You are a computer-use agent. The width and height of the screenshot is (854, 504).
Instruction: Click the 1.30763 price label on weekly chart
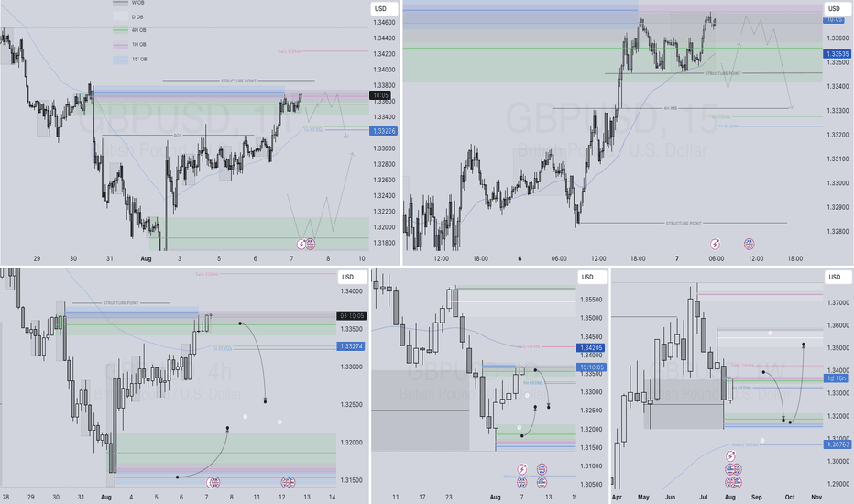[838, 444]
